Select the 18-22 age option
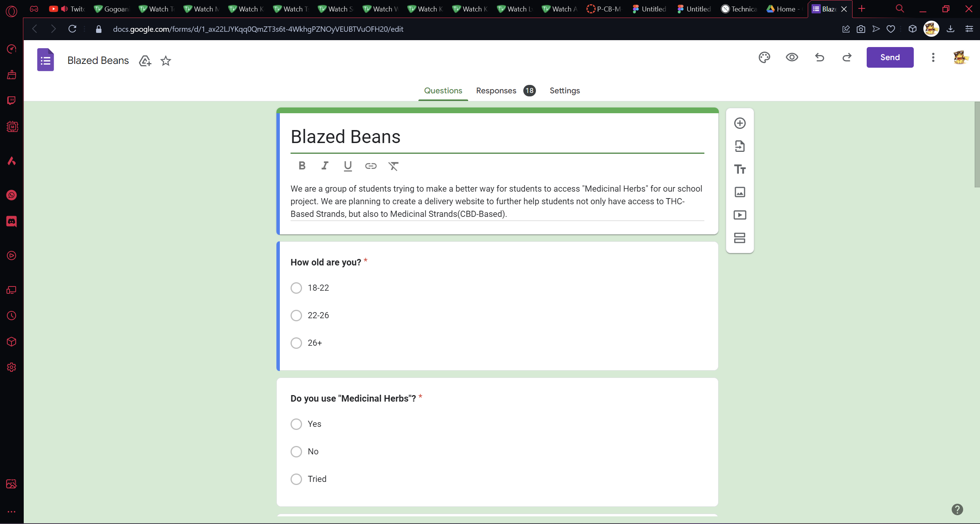980x524 pixels. tap(296, 288)
